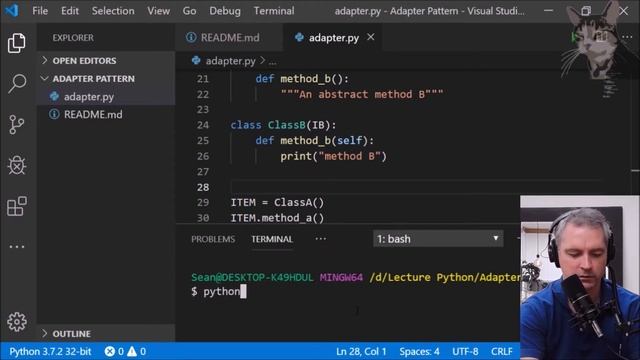Collapse the Adapter Pattern folder section

(93, 78)
